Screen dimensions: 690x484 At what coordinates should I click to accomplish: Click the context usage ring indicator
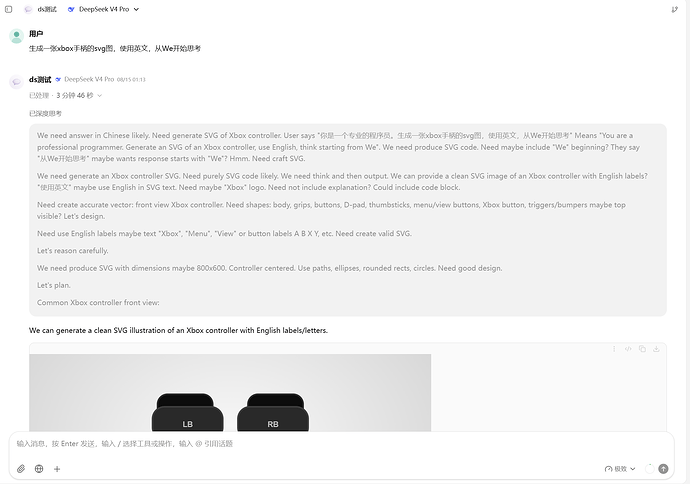(650, 469)
